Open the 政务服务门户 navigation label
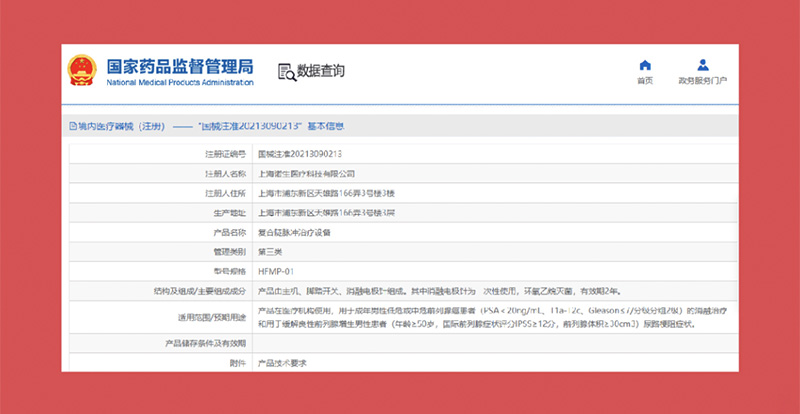This screenshot has width=800, height=414. (702, 81)
